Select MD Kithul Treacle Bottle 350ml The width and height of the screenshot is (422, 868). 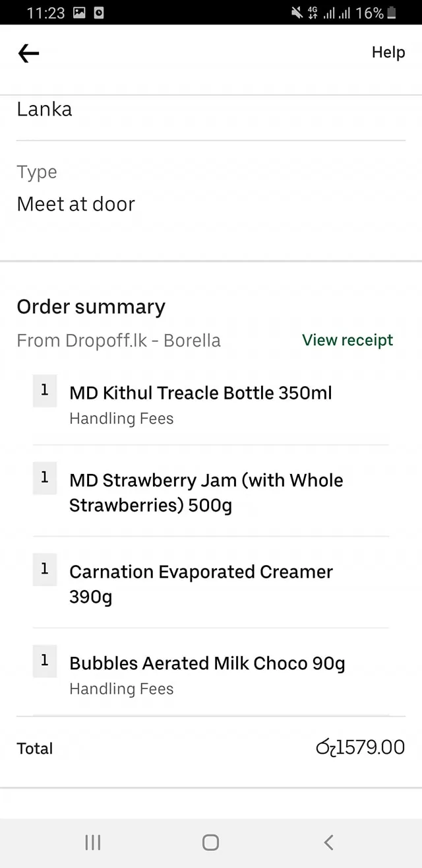coord(200,393)
